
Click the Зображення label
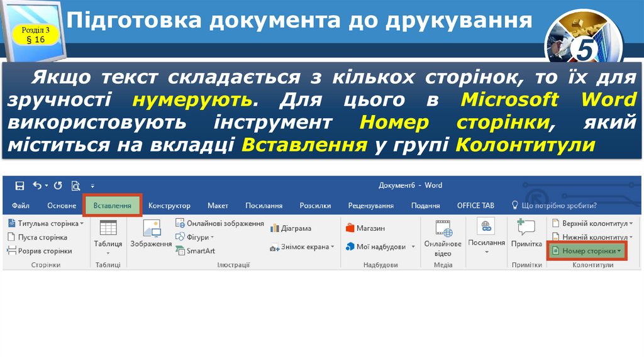pyautogui.click(x=151, y=243)
